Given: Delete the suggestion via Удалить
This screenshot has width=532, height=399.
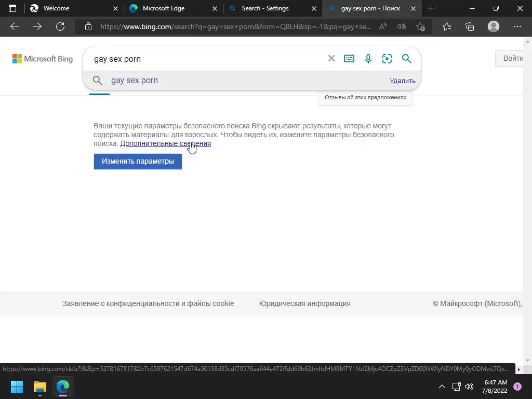Looking at the screenshot, I should click(403, 81).
